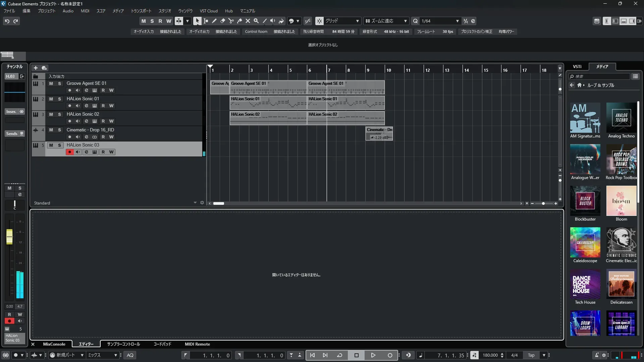Select the Glue tool
This screenshot has height=362, width=644.
click(x=239, y=21)
